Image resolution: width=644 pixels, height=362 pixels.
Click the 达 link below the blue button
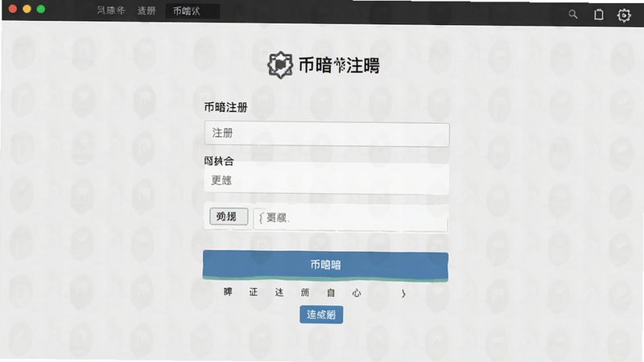coord(279,292)
